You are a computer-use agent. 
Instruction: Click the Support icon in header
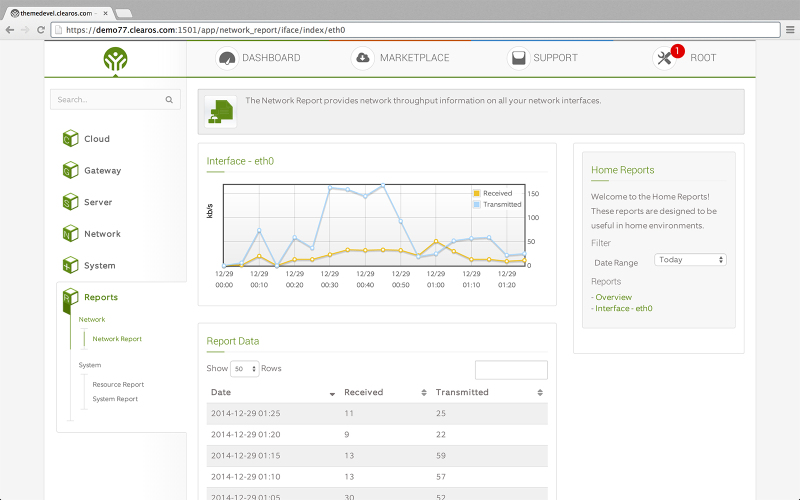point(518,58)
